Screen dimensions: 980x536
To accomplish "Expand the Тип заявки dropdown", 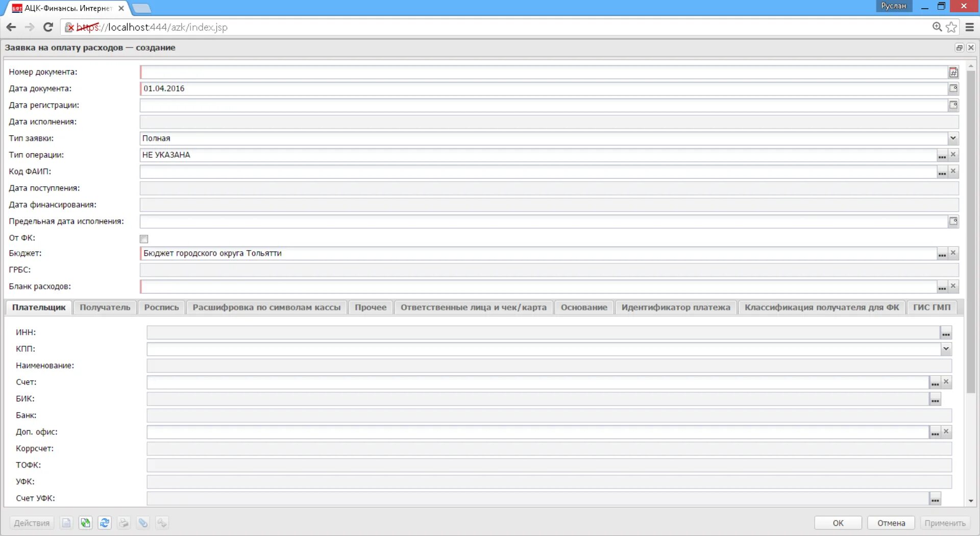I will [952, 138].
